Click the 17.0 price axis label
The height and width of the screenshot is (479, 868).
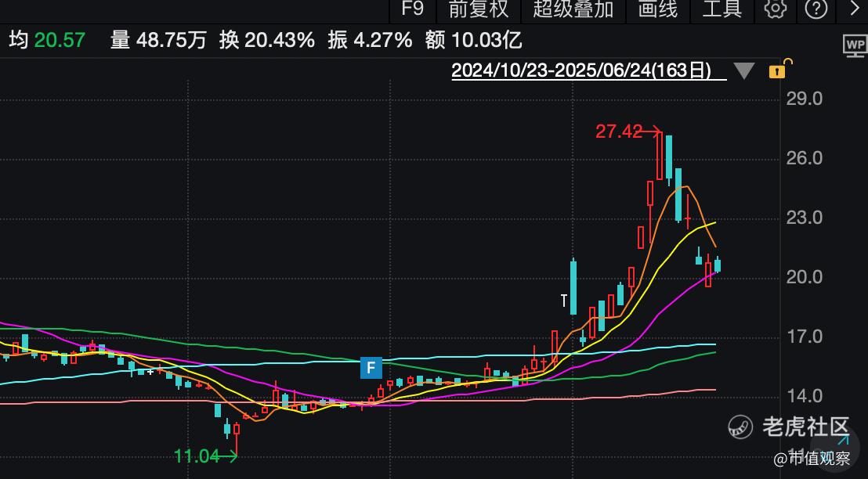pyautogui.click(x=805, y=337)
